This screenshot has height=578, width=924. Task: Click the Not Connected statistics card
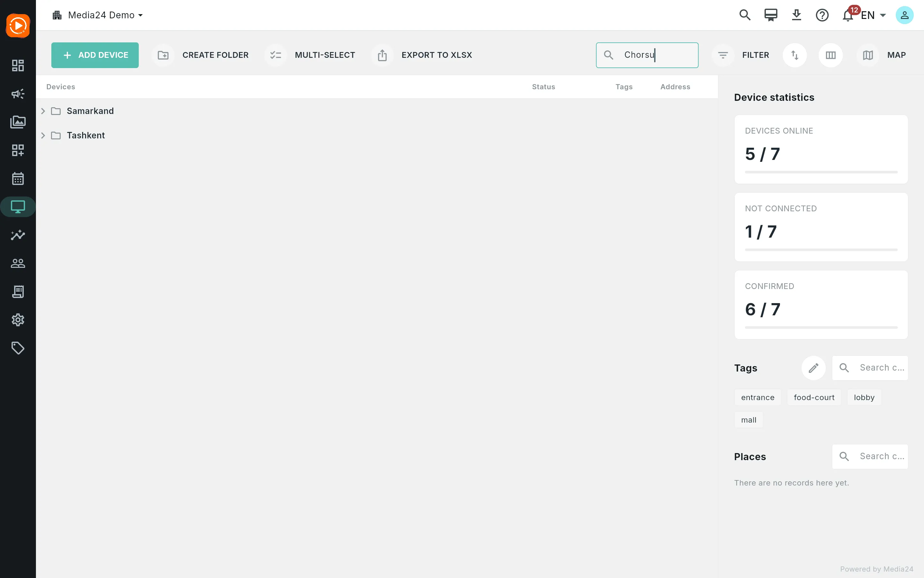pyautogui.click(x=821, y=227)
